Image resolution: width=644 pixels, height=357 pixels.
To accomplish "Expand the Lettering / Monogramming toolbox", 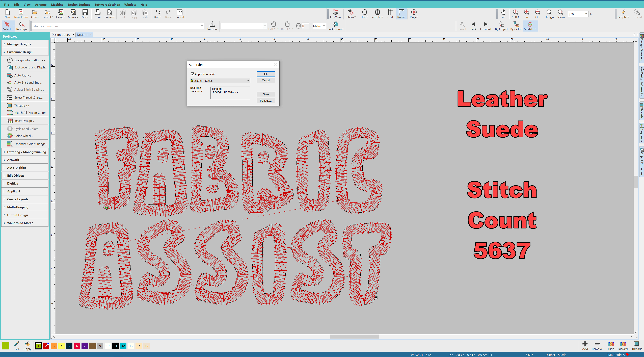I will point(26,152).
